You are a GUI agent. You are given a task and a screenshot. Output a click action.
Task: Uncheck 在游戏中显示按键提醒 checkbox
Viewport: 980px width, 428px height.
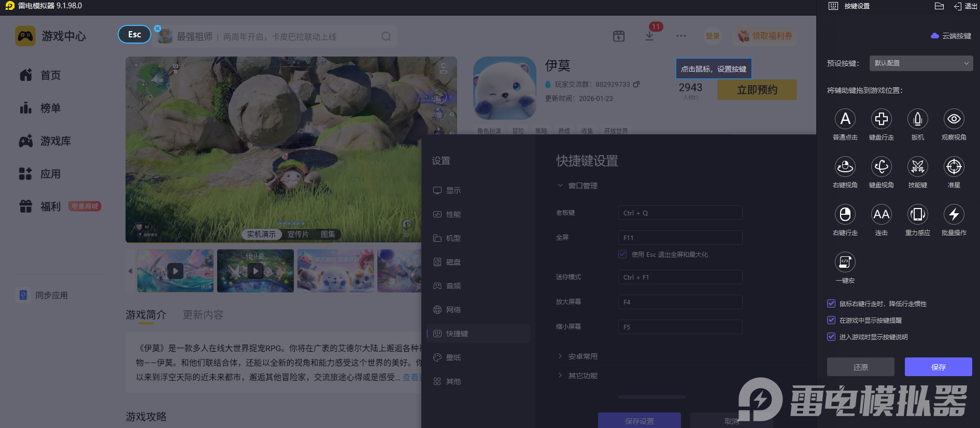pyautogui.click(x=831, y=320)
